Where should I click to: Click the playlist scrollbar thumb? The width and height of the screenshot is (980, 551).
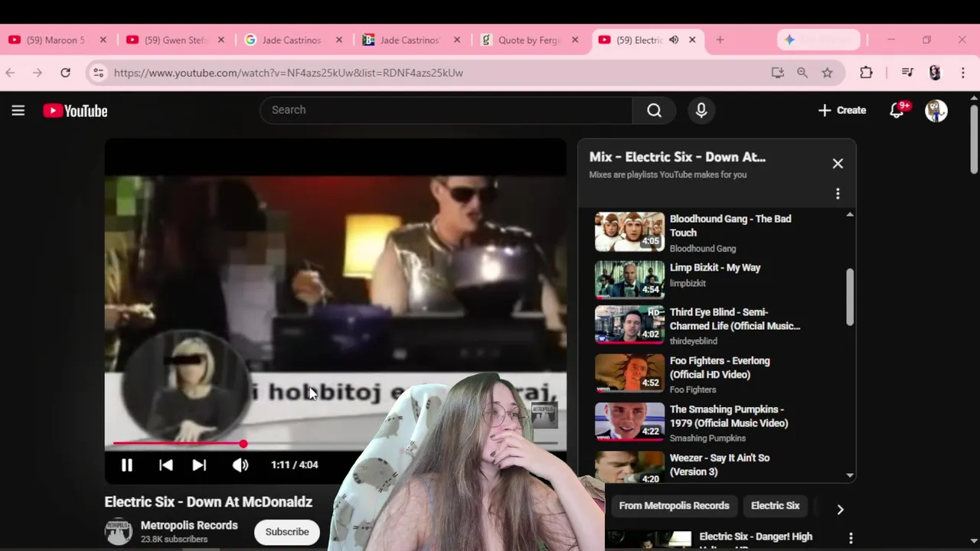click(x=850, y=297)
